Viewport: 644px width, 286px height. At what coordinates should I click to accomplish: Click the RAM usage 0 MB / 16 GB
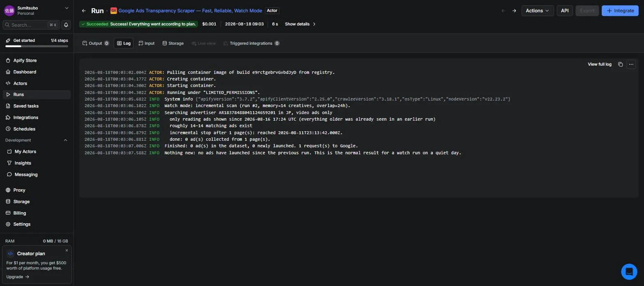55,241
